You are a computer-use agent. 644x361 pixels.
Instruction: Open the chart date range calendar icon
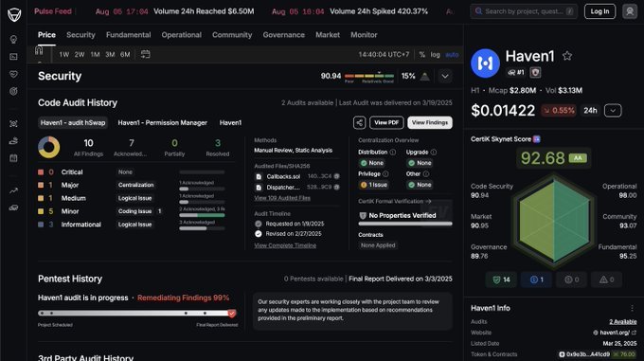pyautogui.click(x=146, y=54)
